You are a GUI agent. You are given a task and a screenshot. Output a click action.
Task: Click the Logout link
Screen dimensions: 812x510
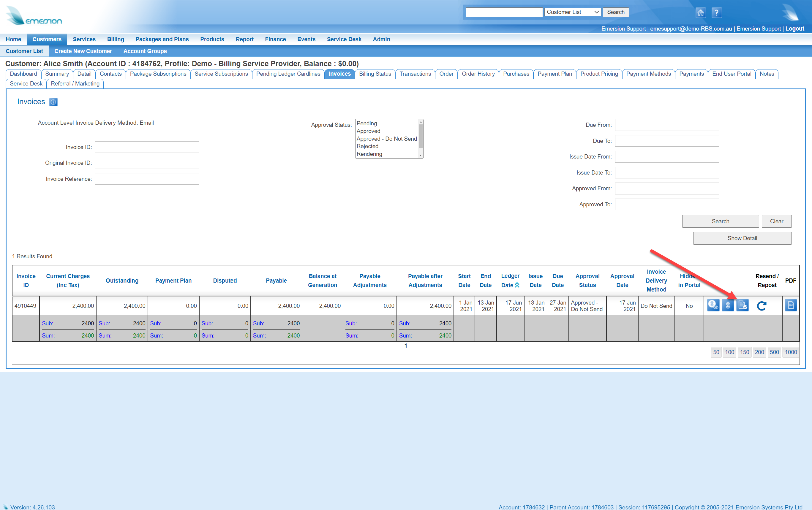pos(794,29)
